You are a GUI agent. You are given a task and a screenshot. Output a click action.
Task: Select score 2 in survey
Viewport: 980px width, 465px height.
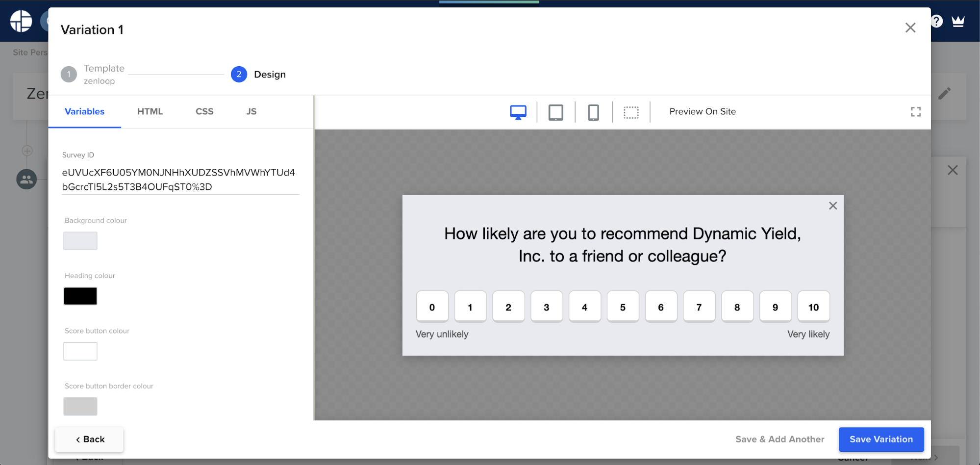click(x=508, y=307)
